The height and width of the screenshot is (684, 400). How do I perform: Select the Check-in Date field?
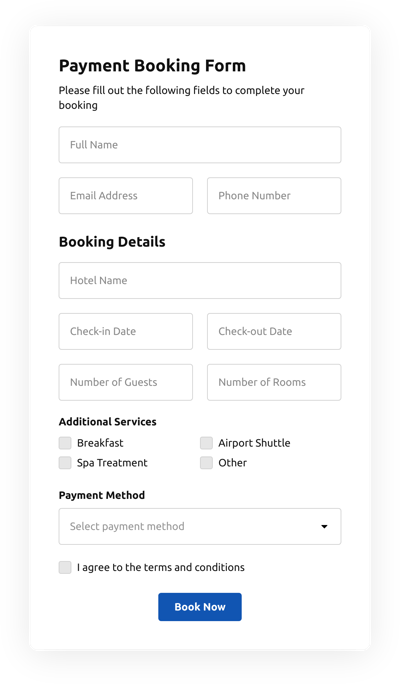[x=126, y=332]
